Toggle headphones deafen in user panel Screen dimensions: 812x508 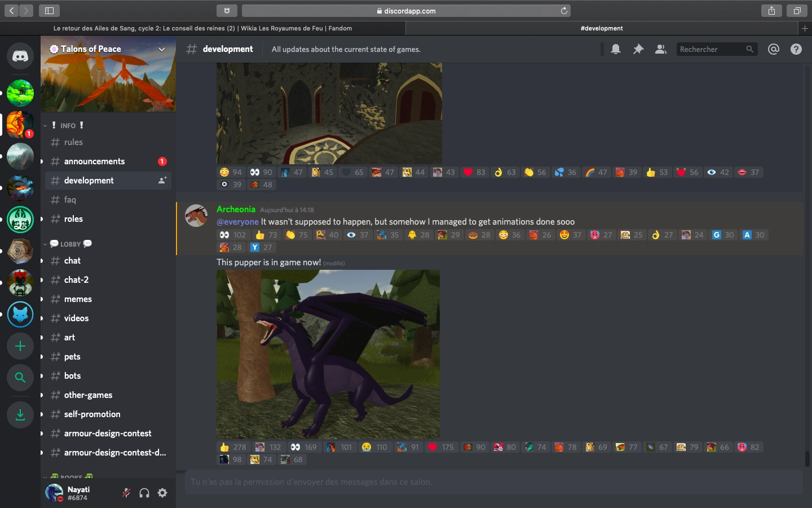pos(144,493)
